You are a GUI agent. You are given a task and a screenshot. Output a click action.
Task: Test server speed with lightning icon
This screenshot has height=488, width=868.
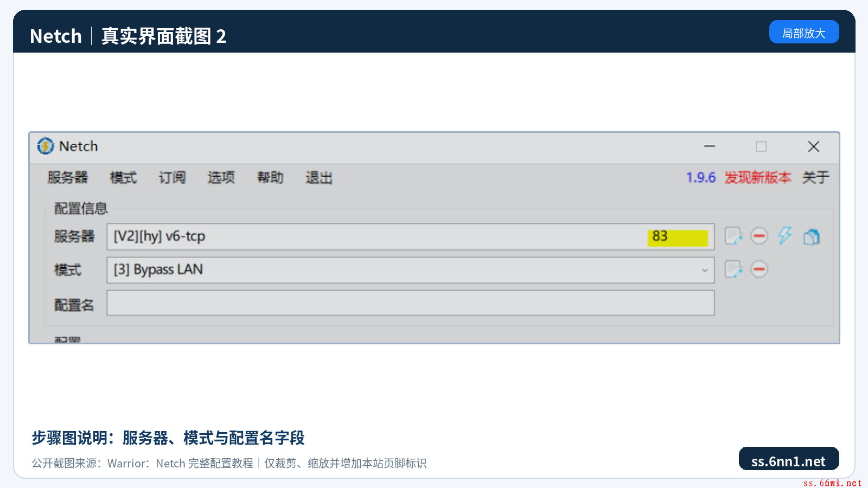coord(784,236)
